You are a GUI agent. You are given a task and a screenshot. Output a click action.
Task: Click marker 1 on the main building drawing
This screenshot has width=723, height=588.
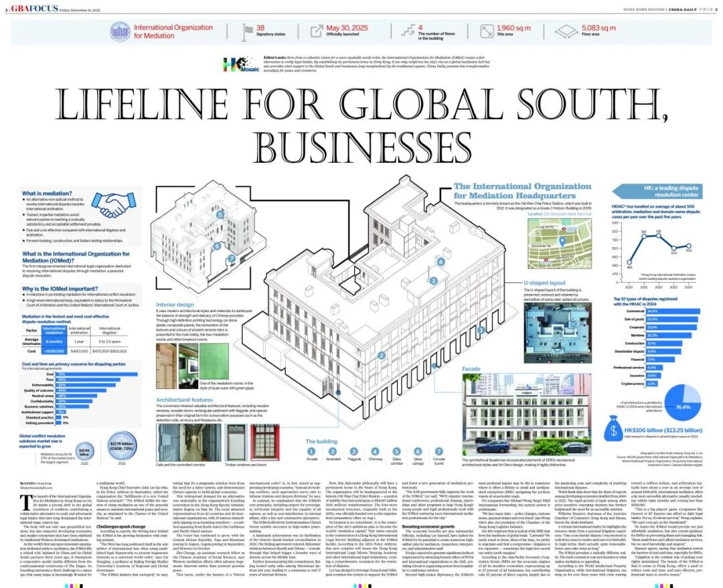[481, 329]
